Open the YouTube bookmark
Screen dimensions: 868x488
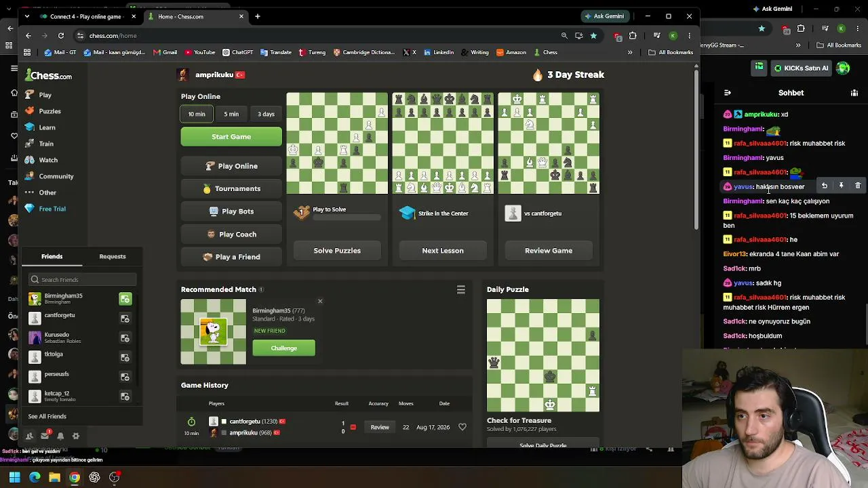199,52
